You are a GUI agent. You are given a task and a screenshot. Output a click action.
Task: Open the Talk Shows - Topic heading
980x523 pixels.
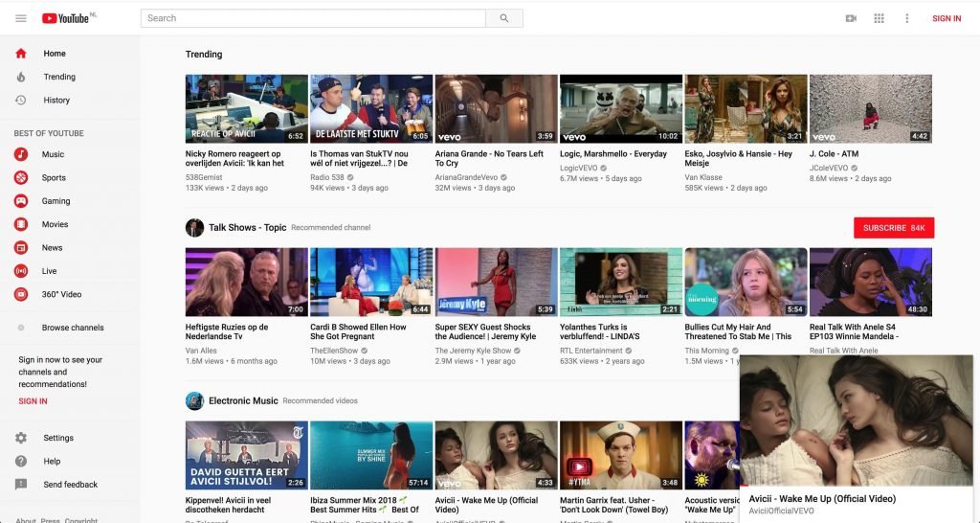[248, 228]
